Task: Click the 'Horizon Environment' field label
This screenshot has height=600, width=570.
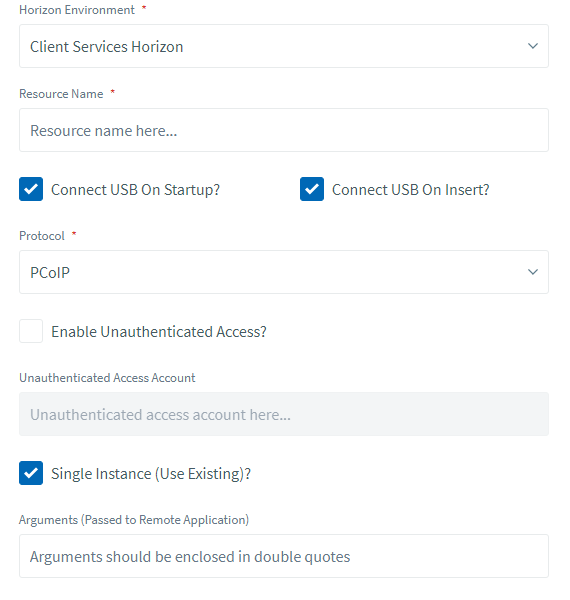Action: point(77,10)
